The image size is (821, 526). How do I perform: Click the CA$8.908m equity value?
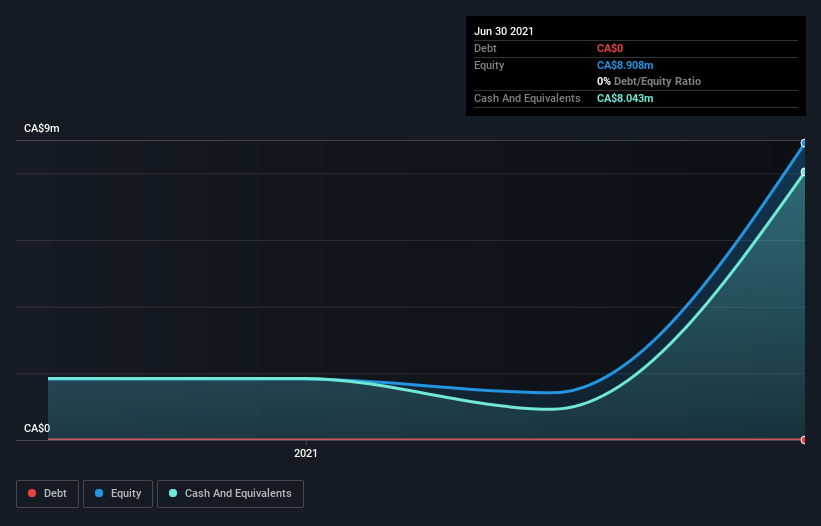(x=625, y=65)
